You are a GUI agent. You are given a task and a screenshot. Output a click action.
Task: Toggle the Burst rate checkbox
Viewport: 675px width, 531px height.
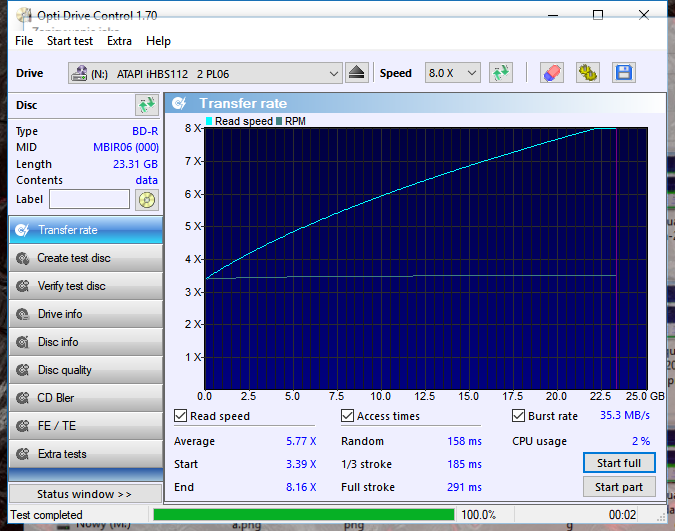pos(518,416)
